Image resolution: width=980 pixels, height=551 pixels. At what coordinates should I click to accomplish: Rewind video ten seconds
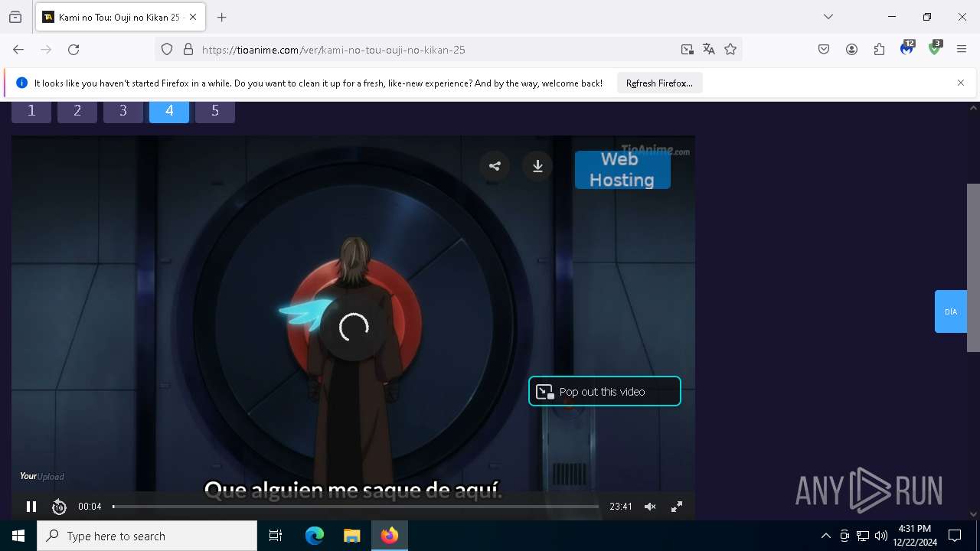pos(59,507)
